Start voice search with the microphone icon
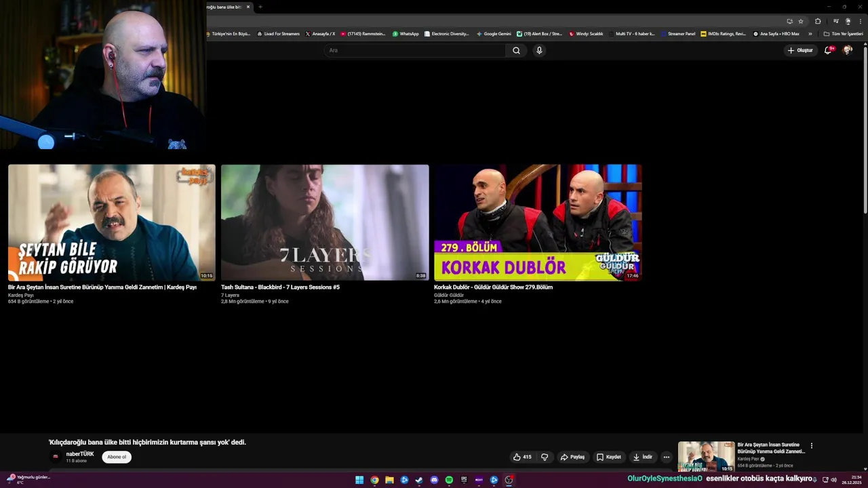 click(539, 50)
